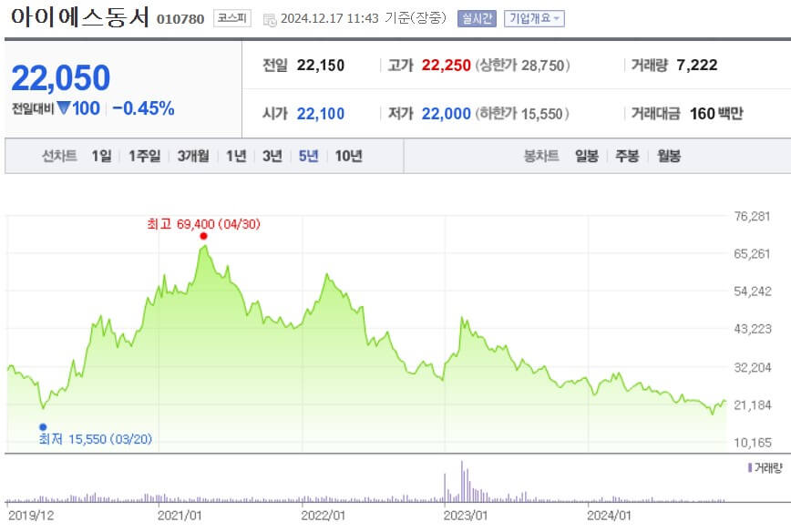Click the 실시간 realtime button
The width and height of the screenshot is (791, 532).
pos(477,18)
